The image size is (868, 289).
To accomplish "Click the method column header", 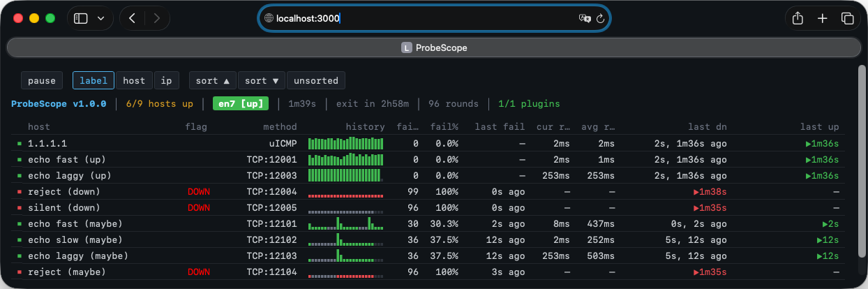I will click(280, 127).
